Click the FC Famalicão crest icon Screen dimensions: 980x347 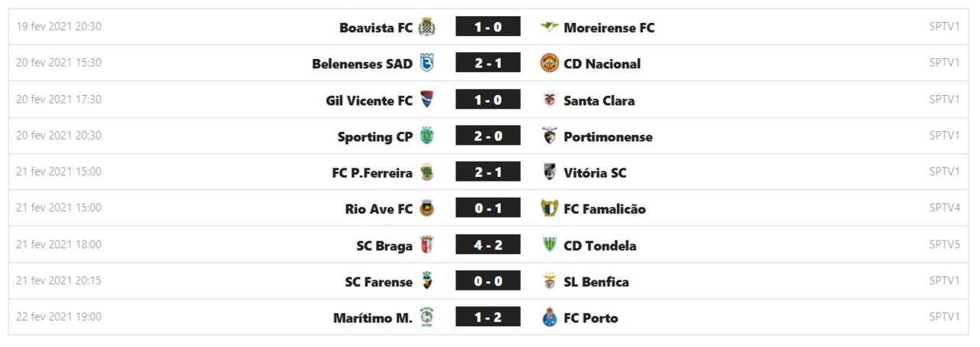pos(549,209)
